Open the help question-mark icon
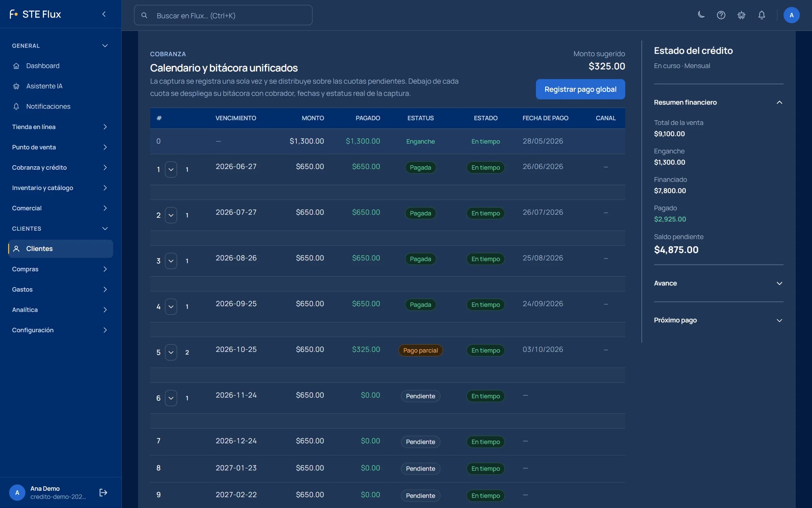812x508 pixels. click(721, 15)
